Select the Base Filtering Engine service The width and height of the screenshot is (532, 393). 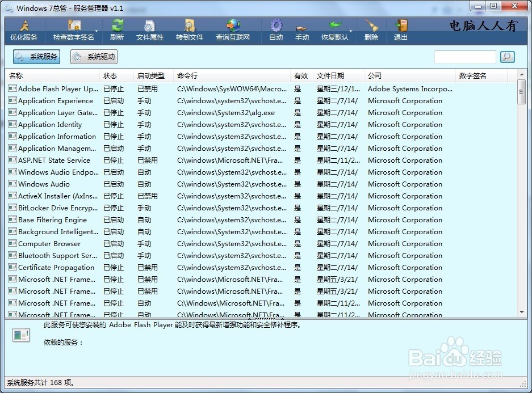pos(261,220)
